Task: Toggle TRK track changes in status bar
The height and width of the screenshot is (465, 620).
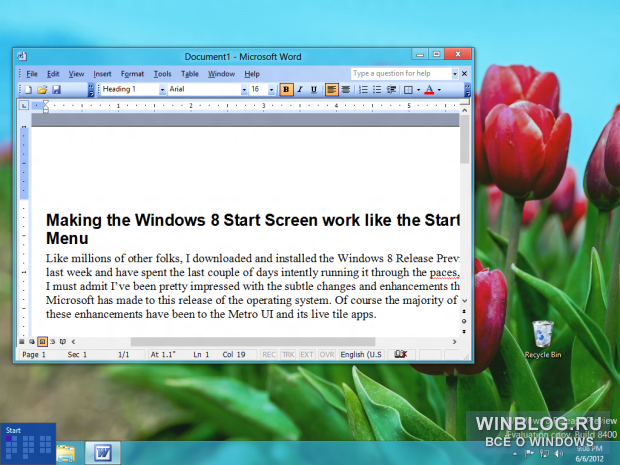Action: click(x=288, y=355)
